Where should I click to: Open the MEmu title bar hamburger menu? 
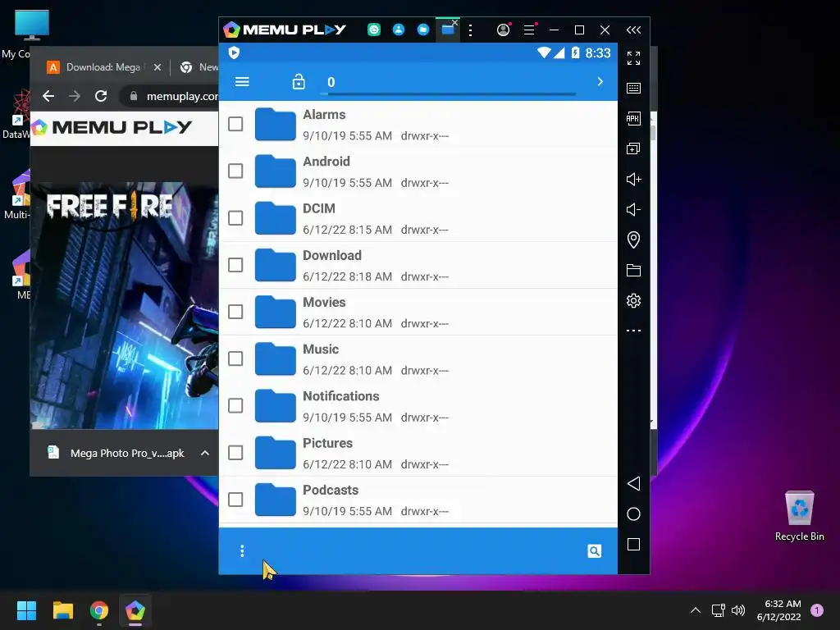(529, 30)
